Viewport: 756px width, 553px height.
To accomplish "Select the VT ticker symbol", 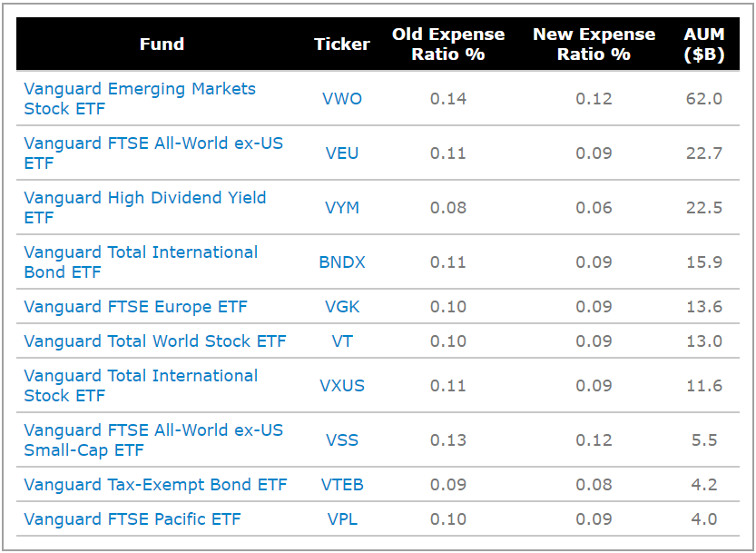I will [x=342, y=341].
